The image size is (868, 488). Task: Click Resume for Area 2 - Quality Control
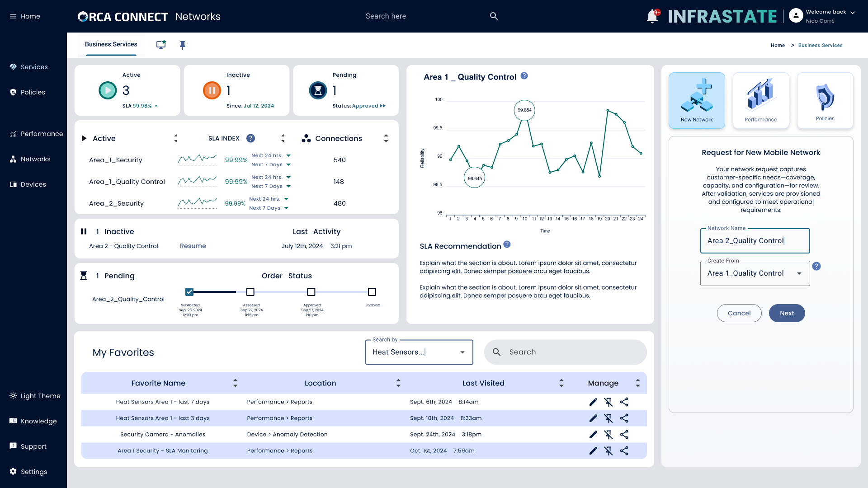(x=193, y=246)
